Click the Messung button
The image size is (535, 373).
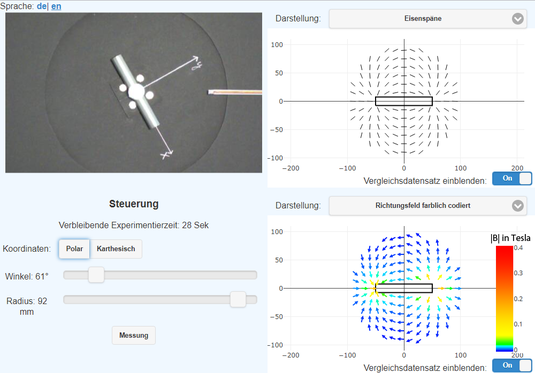(134, 335)
